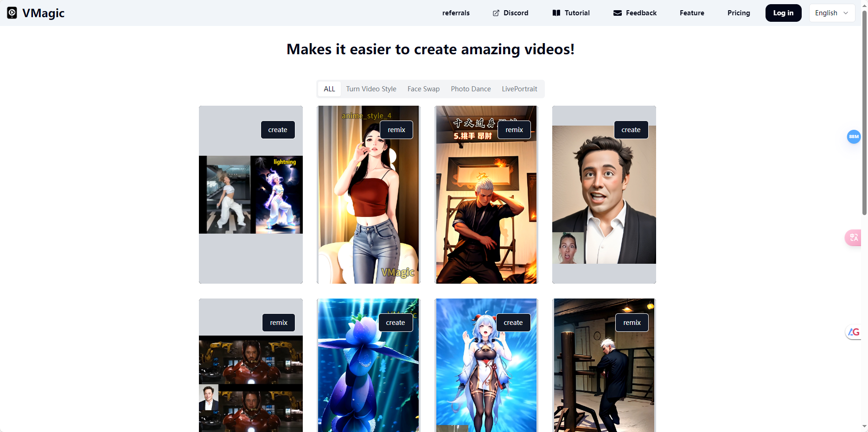Select the ALL filter tab
The height and width of the screenshot is (432, 868).
pos(329,89)
